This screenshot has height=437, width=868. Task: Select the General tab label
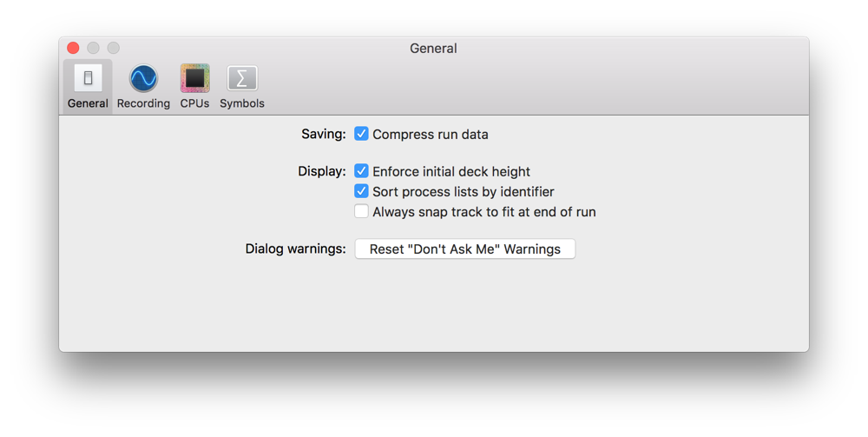88,103
